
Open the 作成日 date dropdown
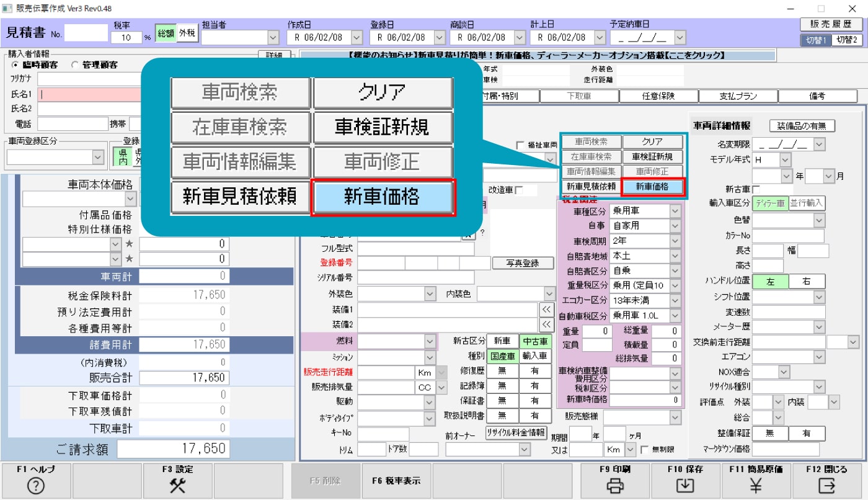coord(356,37)
